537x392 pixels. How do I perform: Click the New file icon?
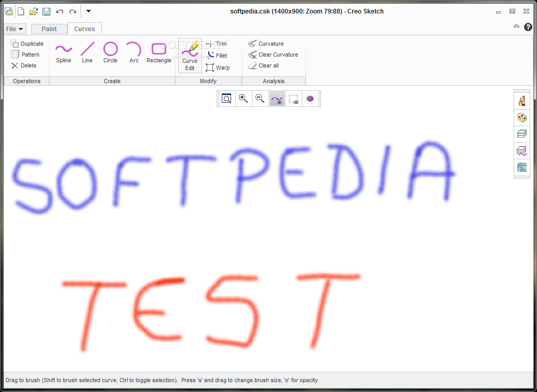pos(21,11)
